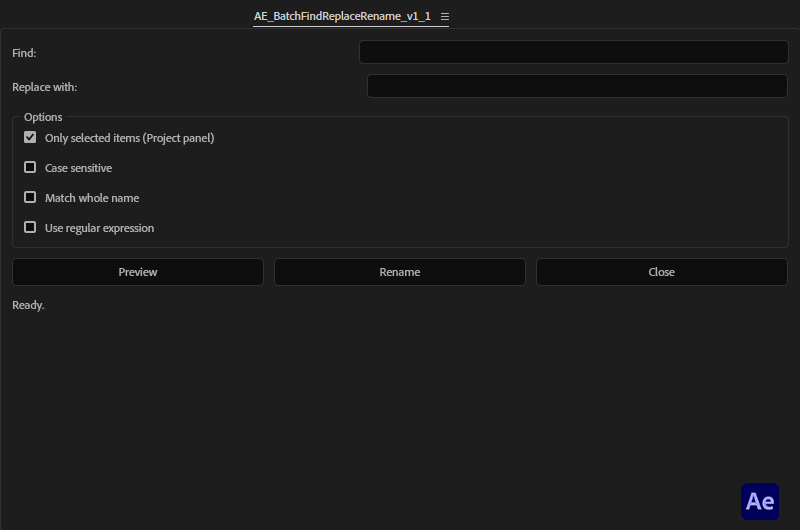Click the Replace with: label
The height and width of the screenshot is (530, 800).
[44, 88]
